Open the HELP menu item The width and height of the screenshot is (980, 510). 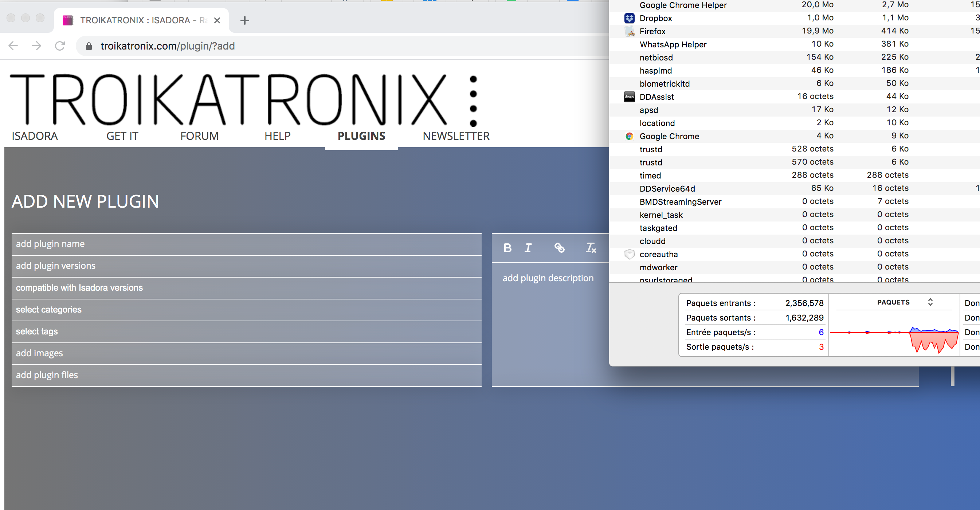pyautogui.click(x=277, y=136)
